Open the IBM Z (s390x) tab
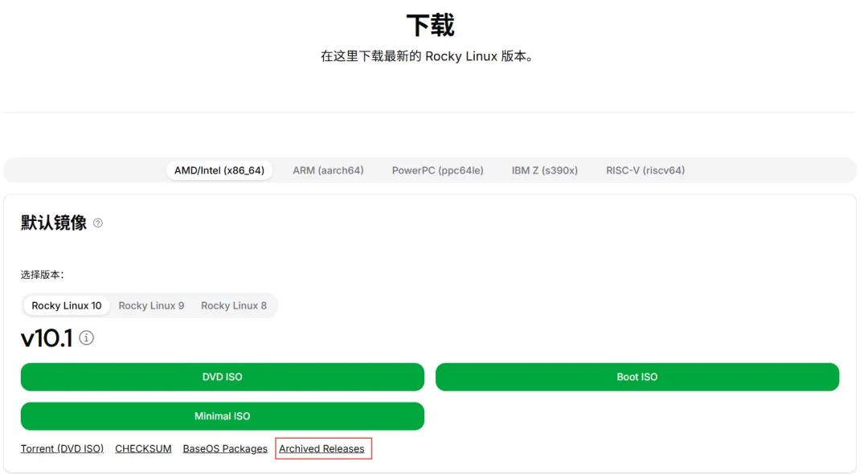 click(x=545, y=170)
